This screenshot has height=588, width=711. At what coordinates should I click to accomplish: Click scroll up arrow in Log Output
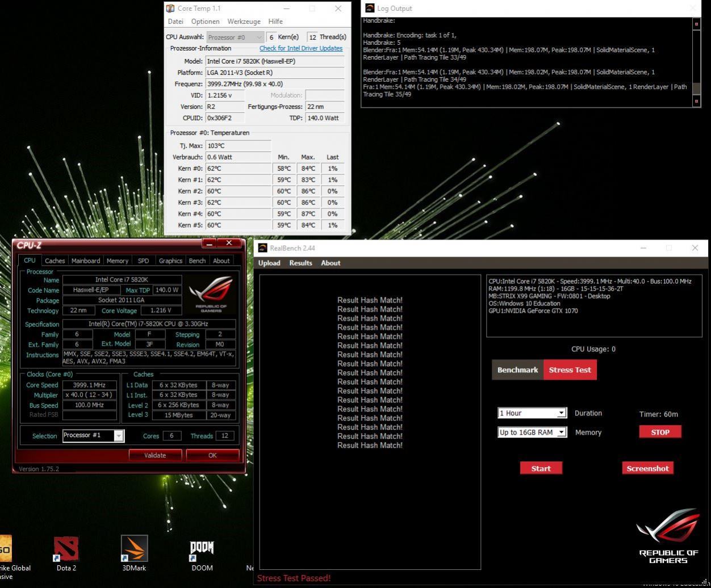coord(696,24)
